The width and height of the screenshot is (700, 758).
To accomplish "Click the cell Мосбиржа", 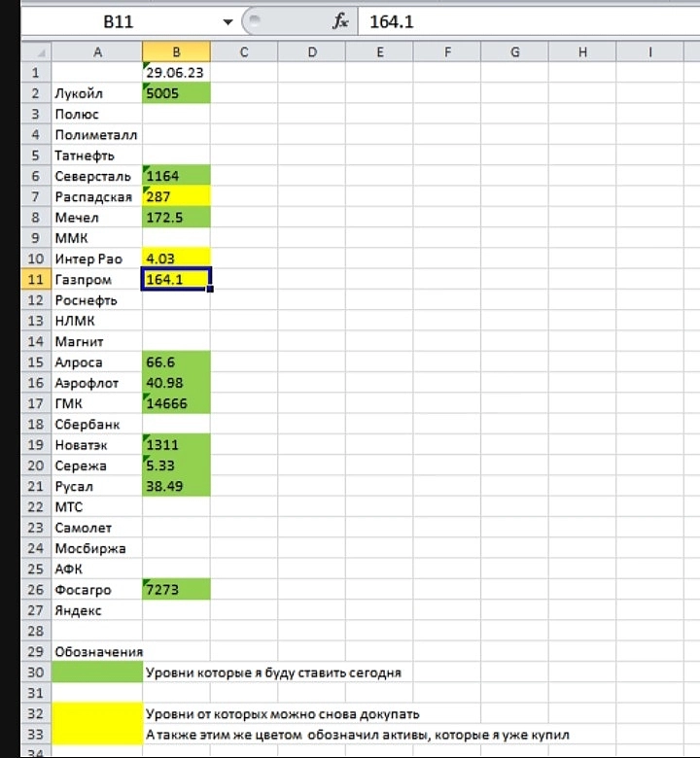I will pos(97,548).
